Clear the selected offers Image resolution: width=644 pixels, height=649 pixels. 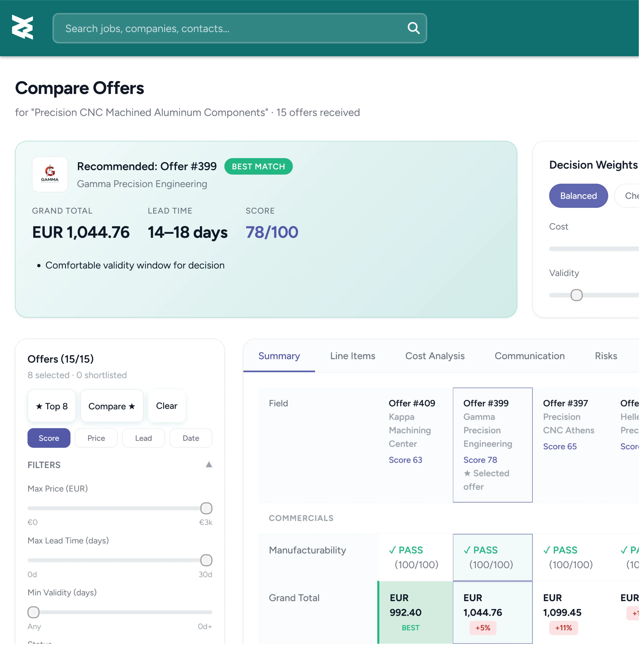[x=166, y=406]
